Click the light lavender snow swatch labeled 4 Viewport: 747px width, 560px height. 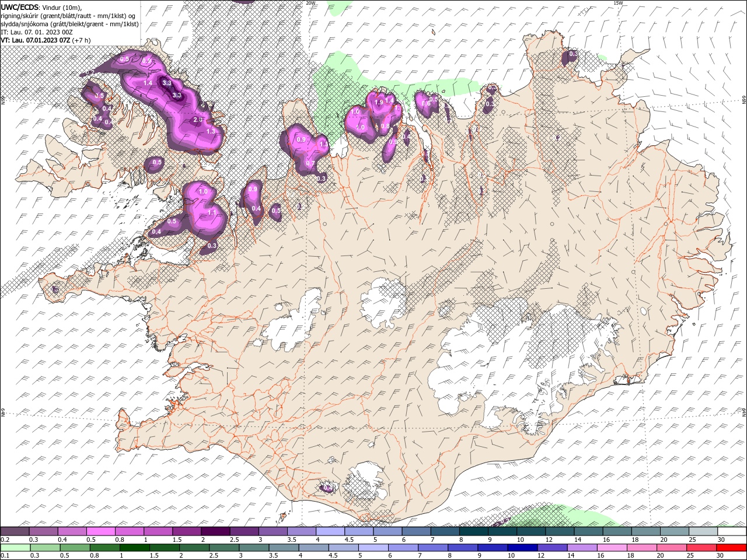330,531
